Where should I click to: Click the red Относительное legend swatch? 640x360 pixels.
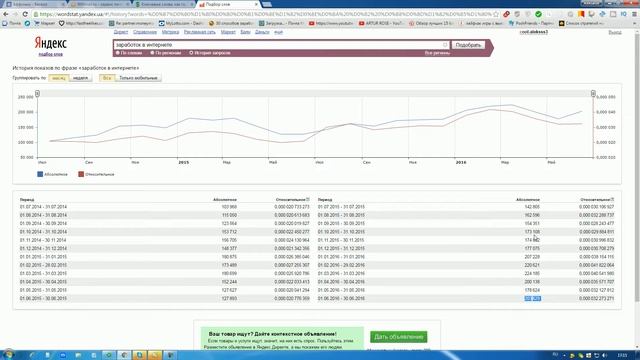pos(81,174)
